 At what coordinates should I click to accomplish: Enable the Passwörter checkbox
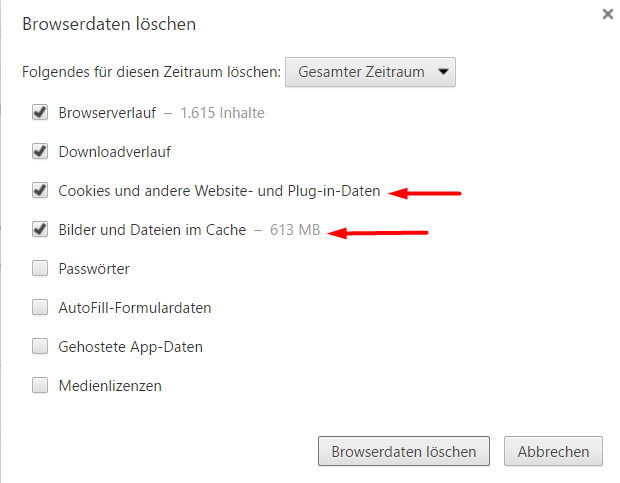[x=41, y=268]
